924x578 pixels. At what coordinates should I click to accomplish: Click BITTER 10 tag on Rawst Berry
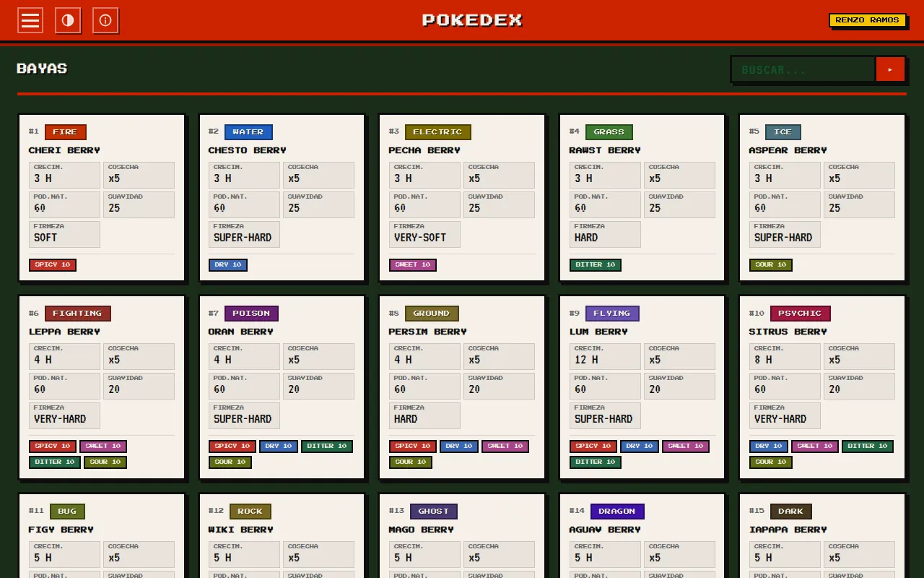[x=596, y=265]
